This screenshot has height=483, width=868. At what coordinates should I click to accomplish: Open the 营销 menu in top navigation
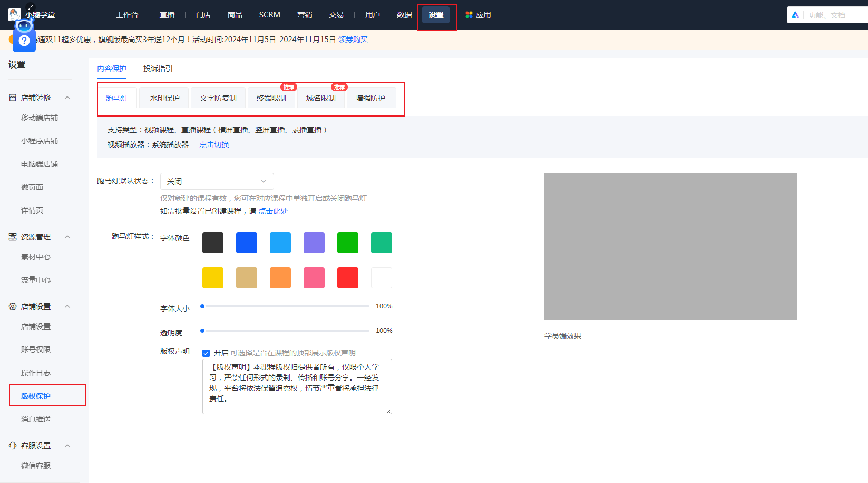coord(305,15)
